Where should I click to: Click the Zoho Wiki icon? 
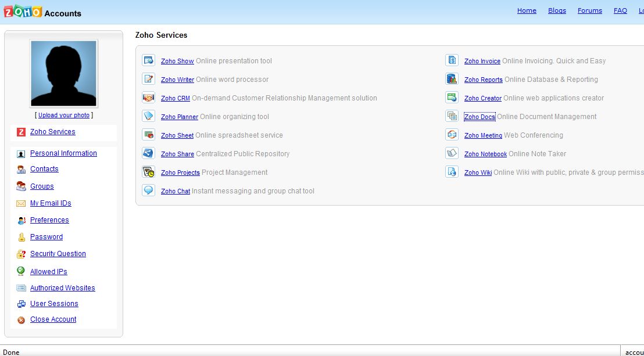coord(452,172)
